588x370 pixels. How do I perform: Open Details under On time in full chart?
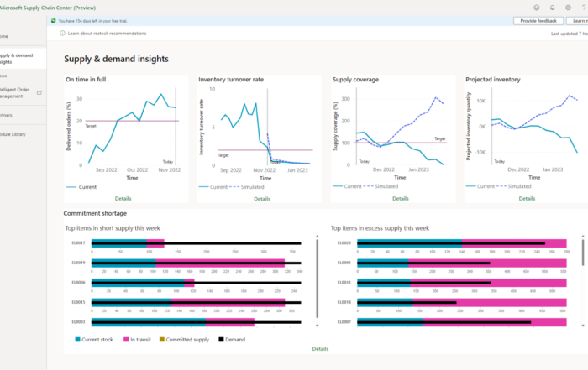click(x=123, y=199)
